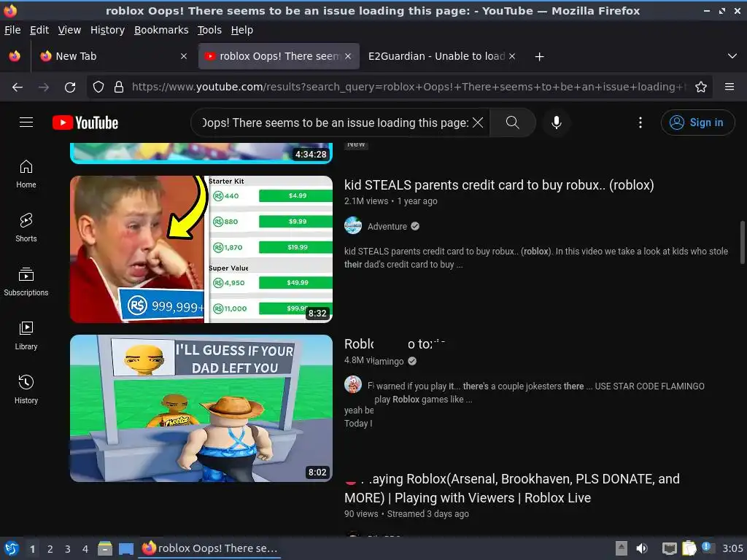The image size is (747, 560).
Task: Open History in the sidebar
Action: pyautogui.click(x=26, y=389)
